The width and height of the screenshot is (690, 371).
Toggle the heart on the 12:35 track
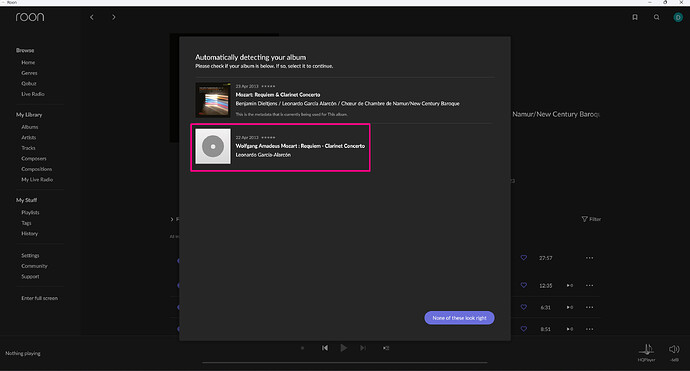pos(524,285)
